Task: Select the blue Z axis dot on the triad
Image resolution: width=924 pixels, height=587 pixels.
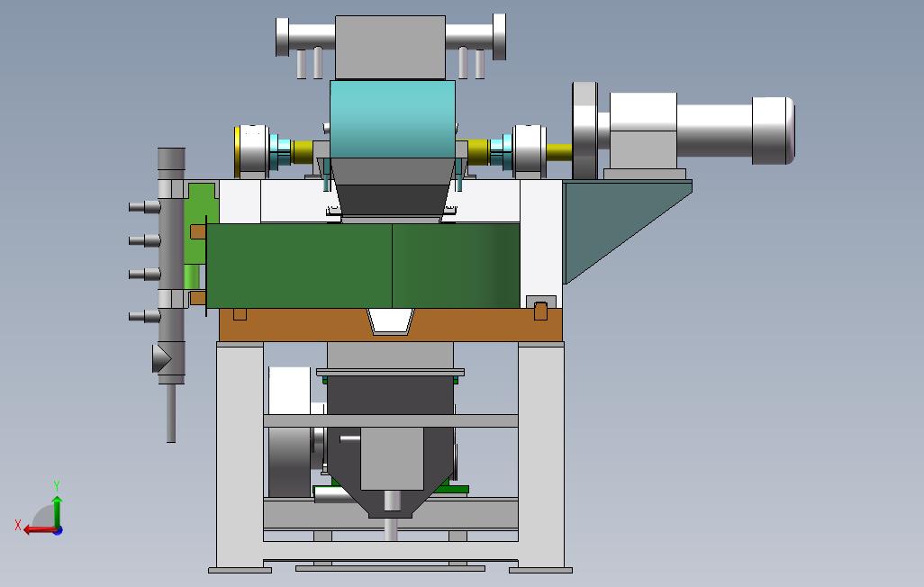Action: [59, 531]
